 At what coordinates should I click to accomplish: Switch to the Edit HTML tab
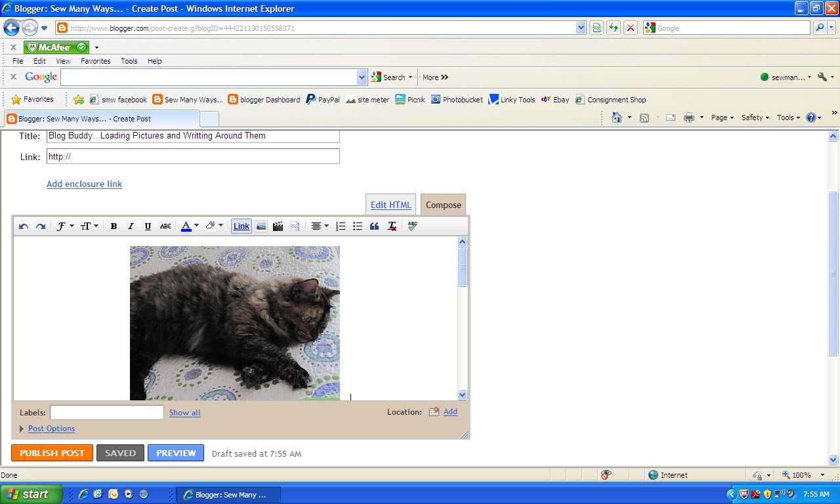pyautogui.click(x=390, y=205)
